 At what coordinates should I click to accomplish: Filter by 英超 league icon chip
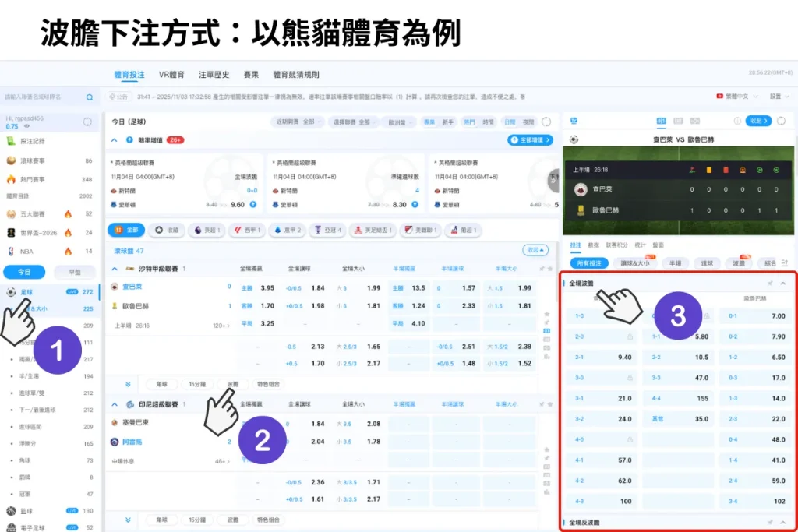207,230
